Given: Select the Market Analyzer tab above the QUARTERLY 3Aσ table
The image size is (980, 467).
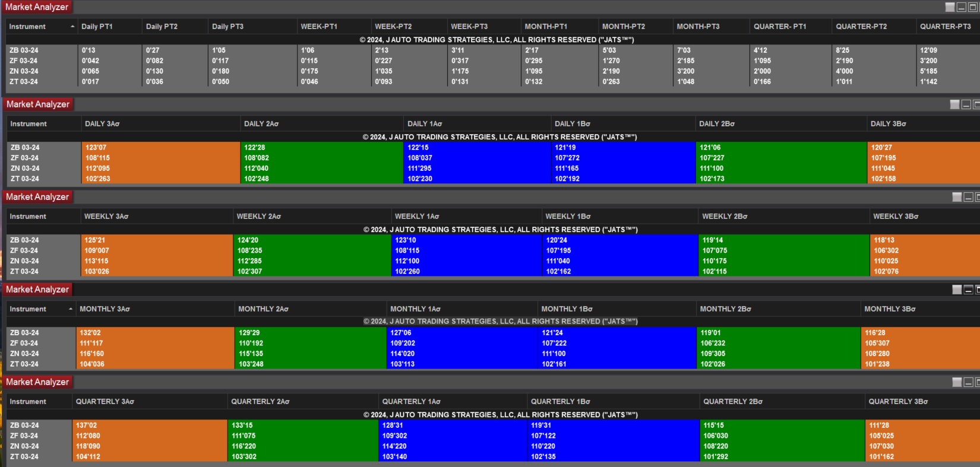Looking at the screenshot, I should pos(37,382).
